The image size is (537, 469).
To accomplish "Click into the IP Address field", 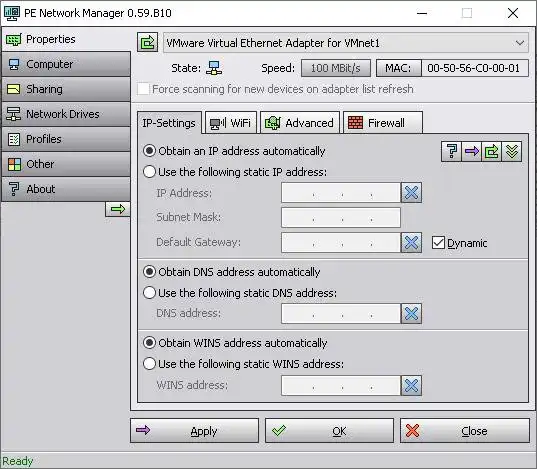I will (x=341, y=193).
